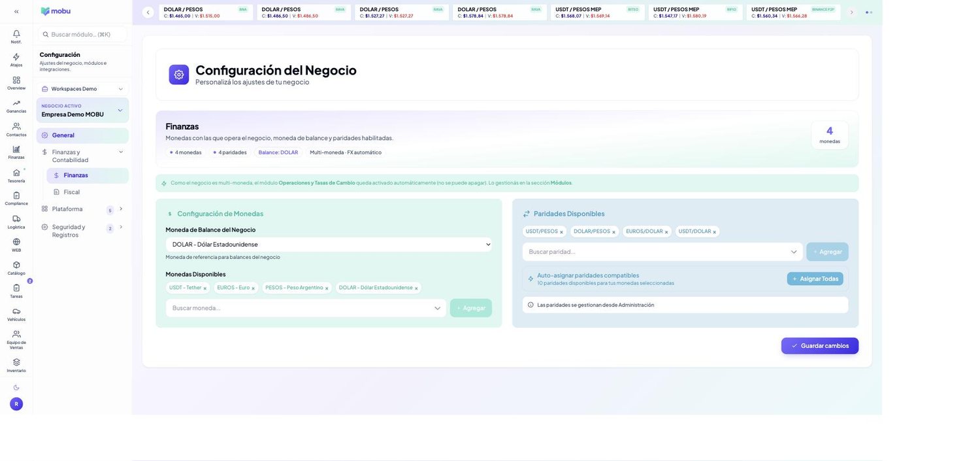Image resolution: width=980 pixels, height=461 pixels.
Task: Click Agregar button for currencies
Action: (470, 308)
